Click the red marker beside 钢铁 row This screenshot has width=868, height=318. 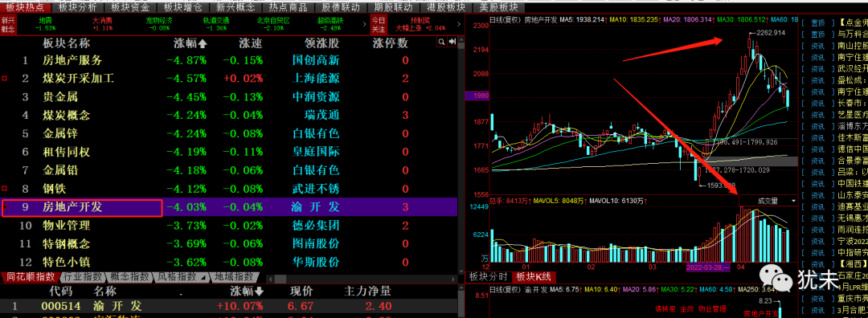point(5,189)
